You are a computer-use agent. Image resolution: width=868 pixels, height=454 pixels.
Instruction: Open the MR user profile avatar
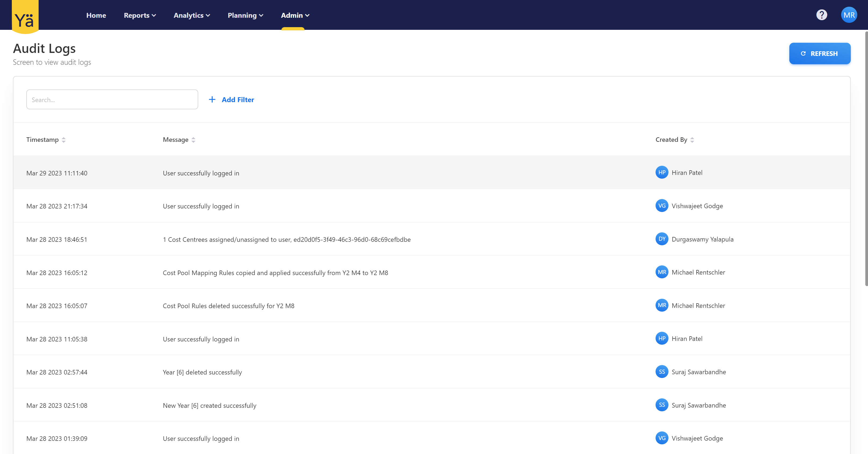click(849, 15)
